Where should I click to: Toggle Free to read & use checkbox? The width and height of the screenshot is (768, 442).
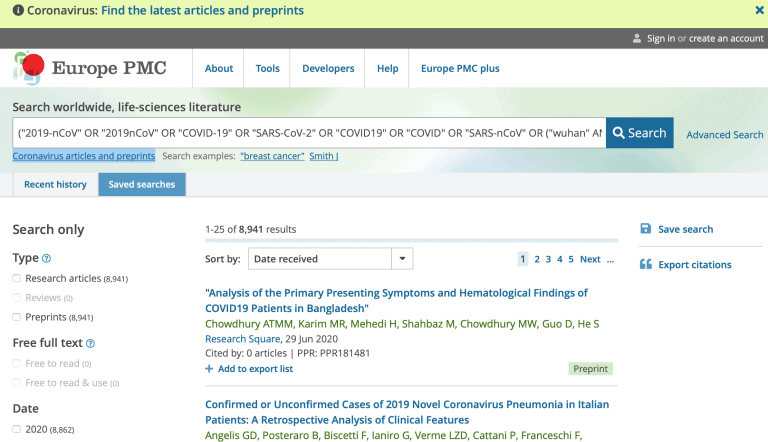[17, 383]
